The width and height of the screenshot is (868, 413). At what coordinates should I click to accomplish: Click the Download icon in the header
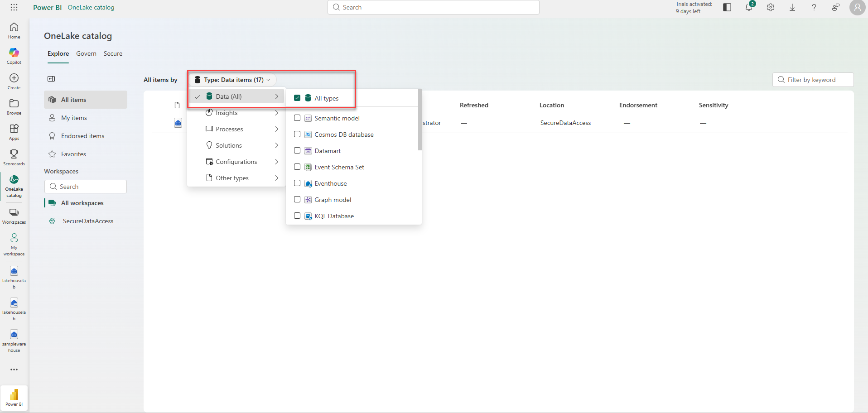(x=792, y=7)
